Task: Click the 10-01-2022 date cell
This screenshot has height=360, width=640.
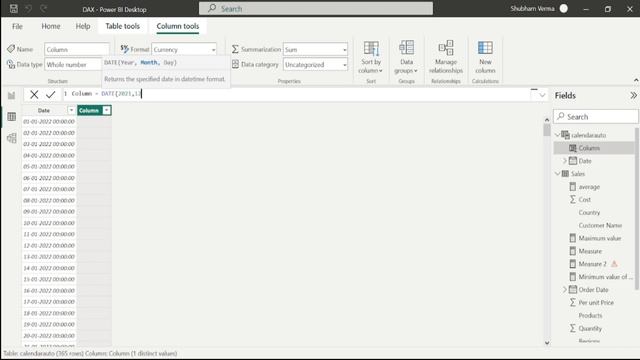Action: (x=49, y=223)
